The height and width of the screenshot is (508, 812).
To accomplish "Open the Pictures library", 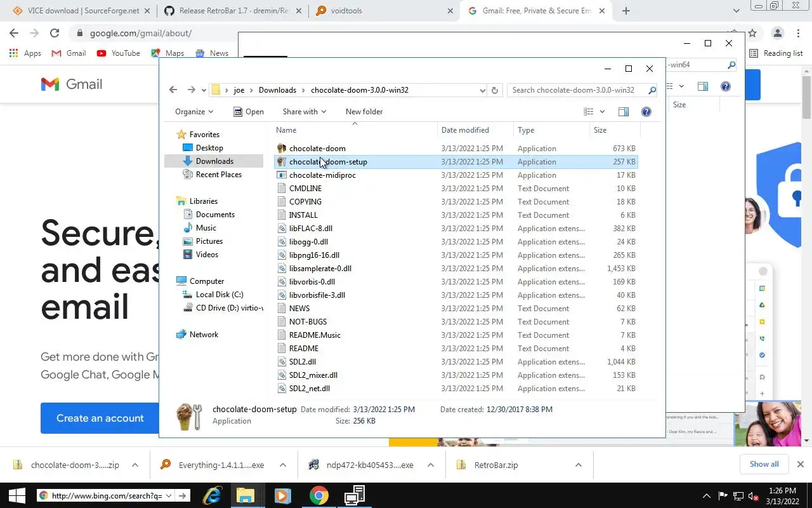I will 209,241.
